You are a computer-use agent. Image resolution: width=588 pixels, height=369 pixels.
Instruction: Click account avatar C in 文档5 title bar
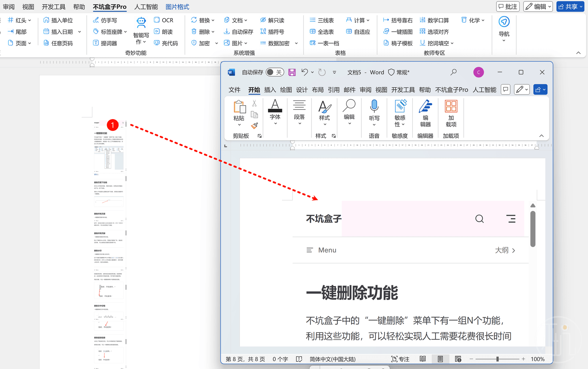[479, 72]
